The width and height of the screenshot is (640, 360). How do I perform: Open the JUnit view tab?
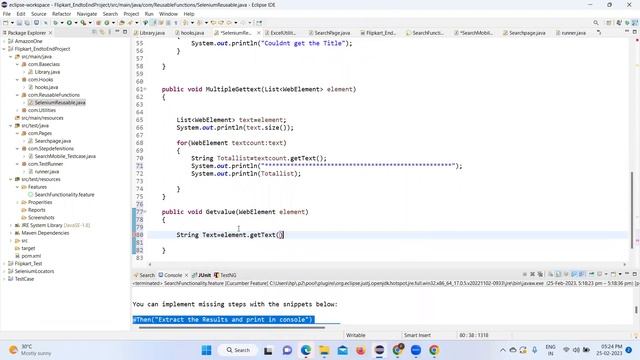202,275
